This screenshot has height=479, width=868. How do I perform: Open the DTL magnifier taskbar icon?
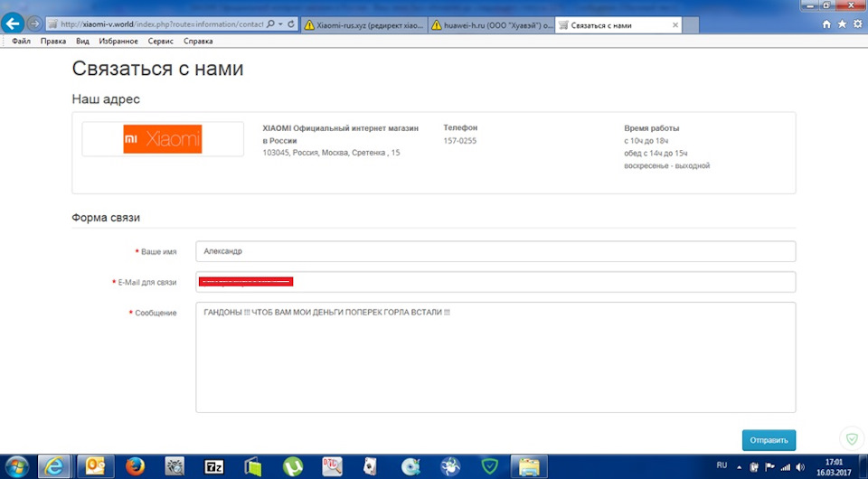coord(332,466)
